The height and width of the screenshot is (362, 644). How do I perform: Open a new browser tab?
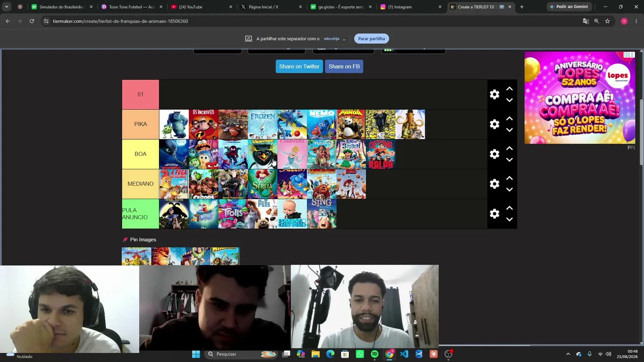pos(522,7)
